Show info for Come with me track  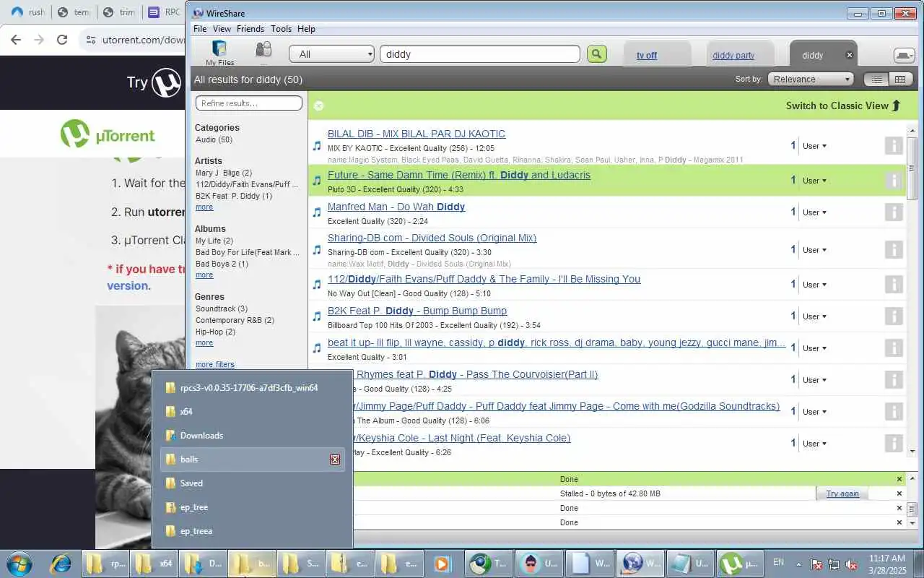894,412
